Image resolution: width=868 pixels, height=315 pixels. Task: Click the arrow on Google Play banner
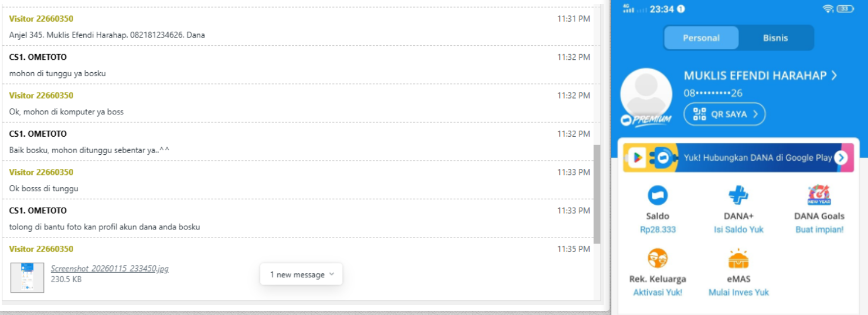point(841,157)
